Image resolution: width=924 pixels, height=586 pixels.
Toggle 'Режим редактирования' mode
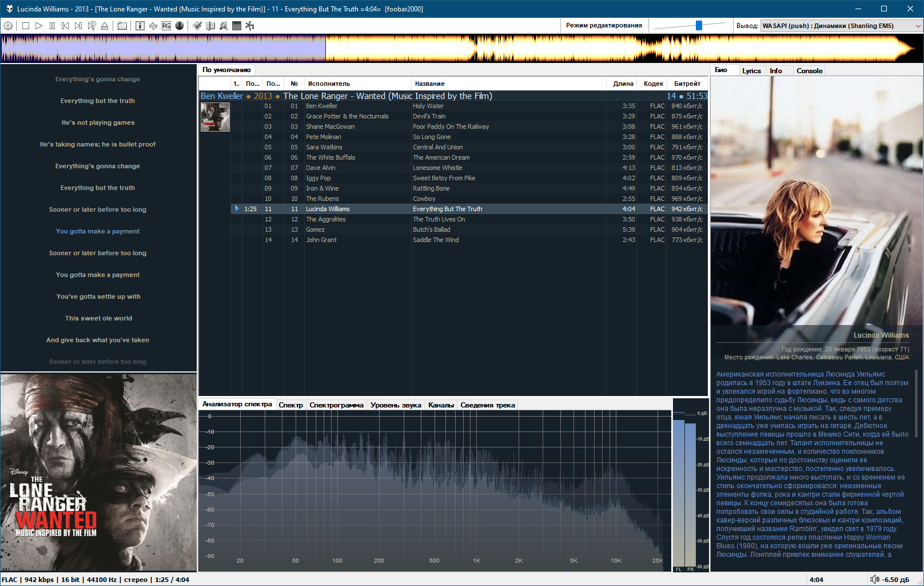pos(603,25)
